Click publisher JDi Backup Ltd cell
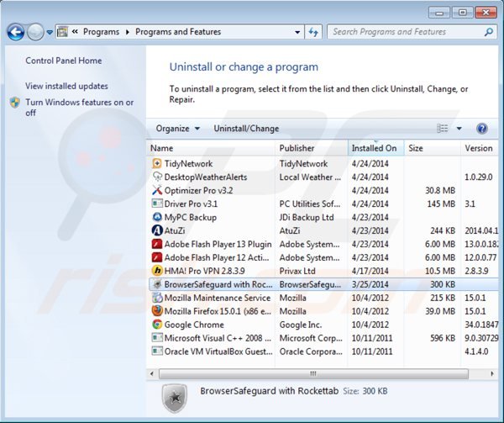The width and height of the screenshot is (504, 423). point(307,218)
